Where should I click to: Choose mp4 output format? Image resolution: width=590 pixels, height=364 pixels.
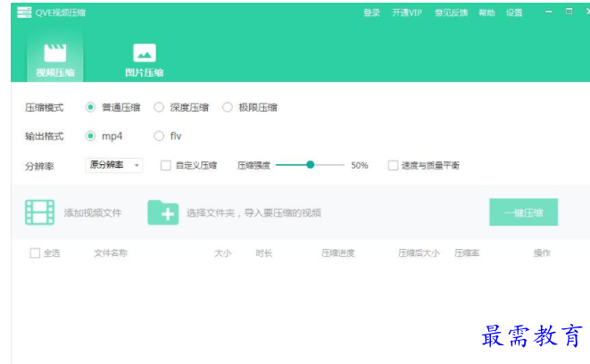(x=90, y=136)
